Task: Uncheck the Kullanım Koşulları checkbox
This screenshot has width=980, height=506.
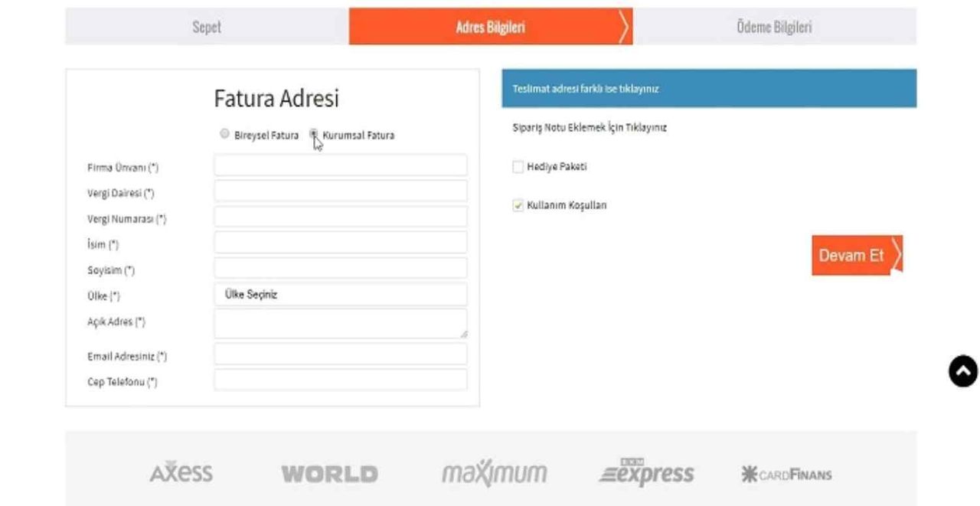Action: (518, 206)
